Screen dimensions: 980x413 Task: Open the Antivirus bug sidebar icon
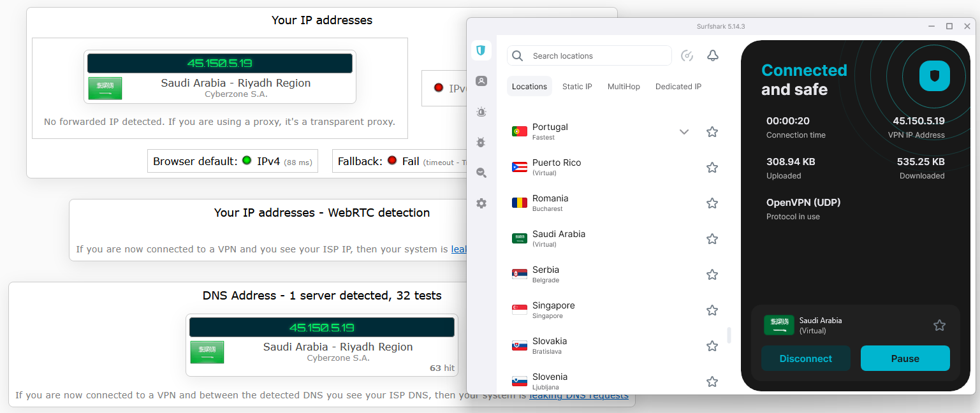[481, 142]
